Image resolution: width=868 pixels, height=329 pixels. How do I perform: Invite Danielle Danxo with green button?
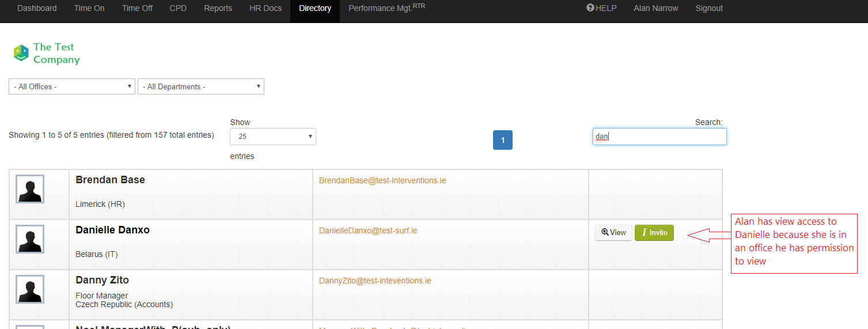tap(654, 233)
